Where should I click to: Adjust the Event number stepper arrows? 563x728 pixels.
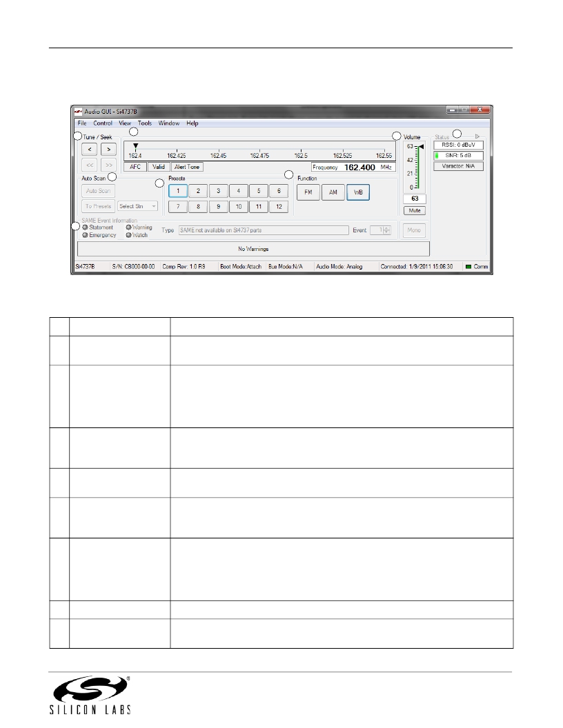click(386, 230)
